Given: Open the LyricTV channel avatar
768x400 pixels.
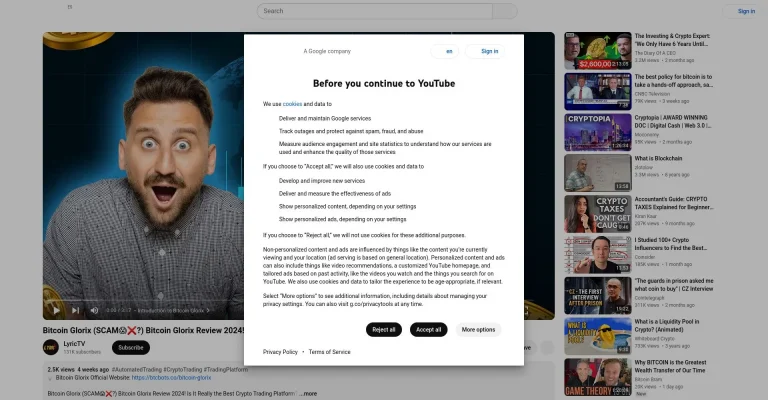Looking at the screenshot, I should coord(51,348).
